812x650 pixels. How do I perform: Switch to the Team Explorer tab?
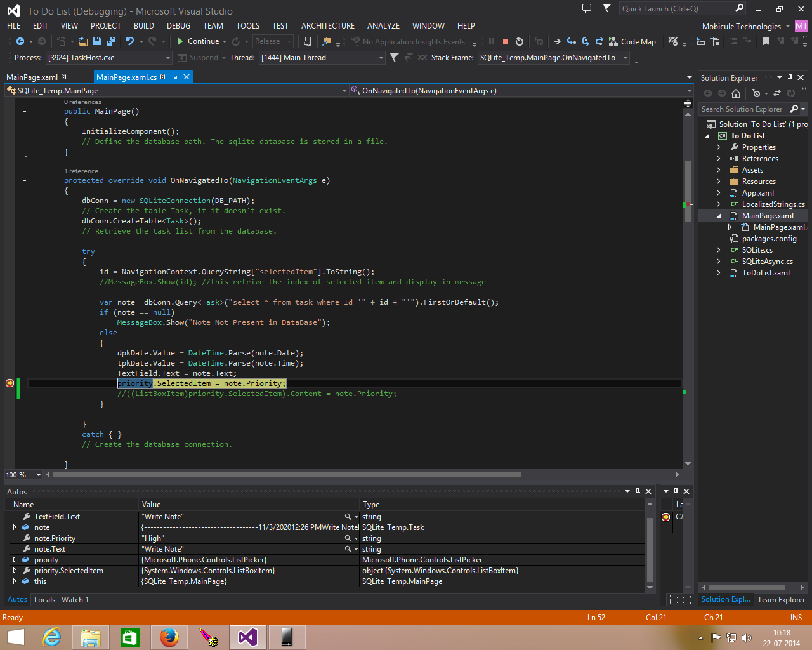tap(781, 600)
